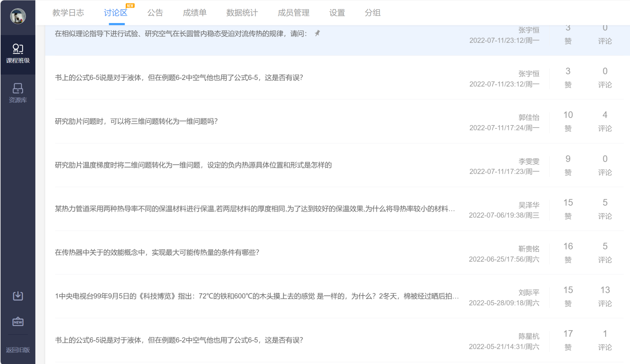View the 13 comments on 刘际平's post
The image size is (630, 364).
[605, 296]
